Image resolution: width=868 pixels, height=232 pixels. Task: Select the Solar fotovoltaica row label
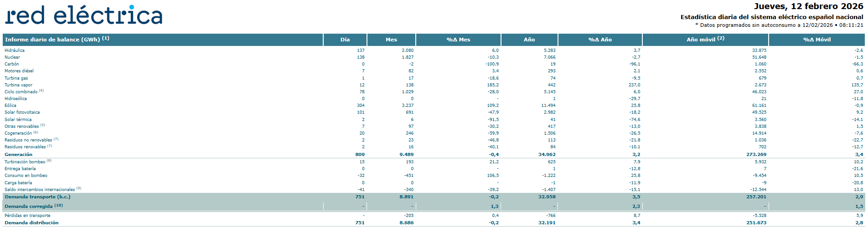(x=22, y=112)
